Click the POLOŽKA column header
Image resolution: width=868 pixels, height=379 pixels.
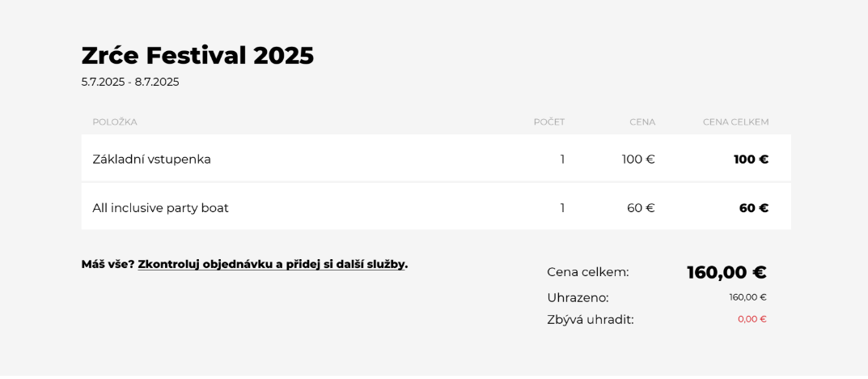coord(115,122)
